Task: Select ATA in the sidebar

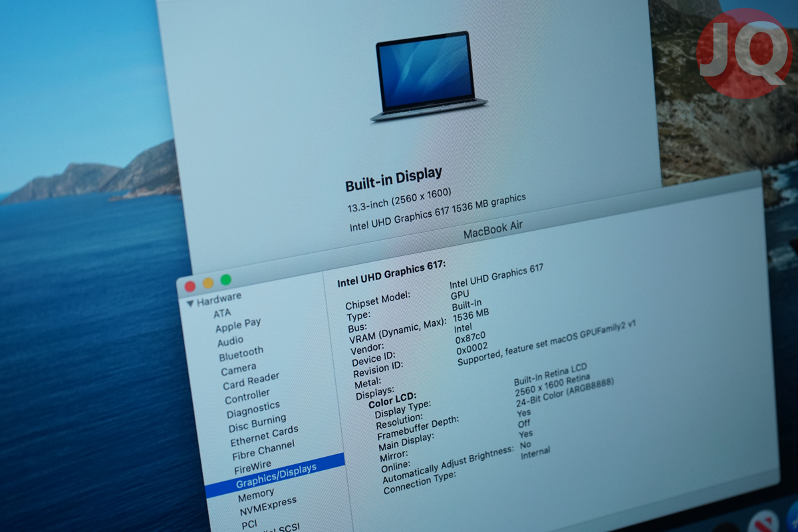Action: tap(222, 313)
